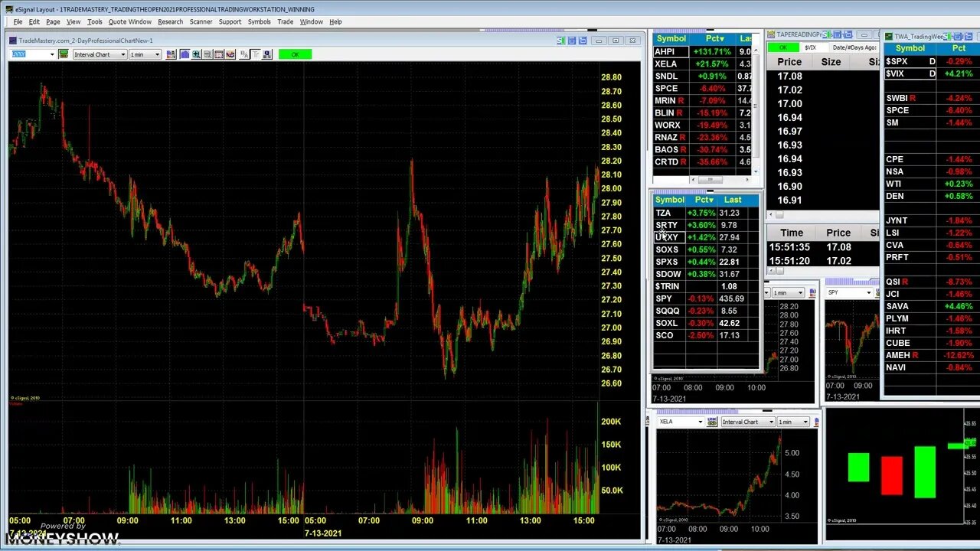Sort top watchlist by 'Pct' column header
Screen dimensions: 980x551
click(x=714, y=38)
